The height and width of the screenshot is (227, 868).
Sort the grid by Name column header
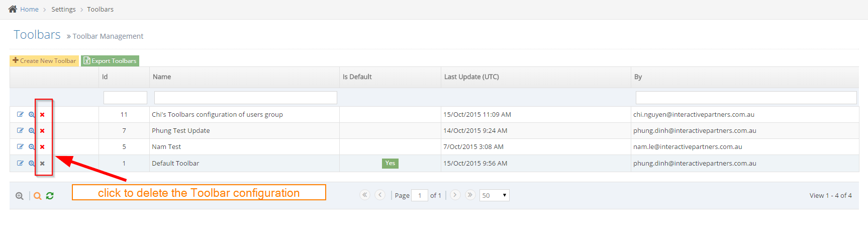coord(162,77)
